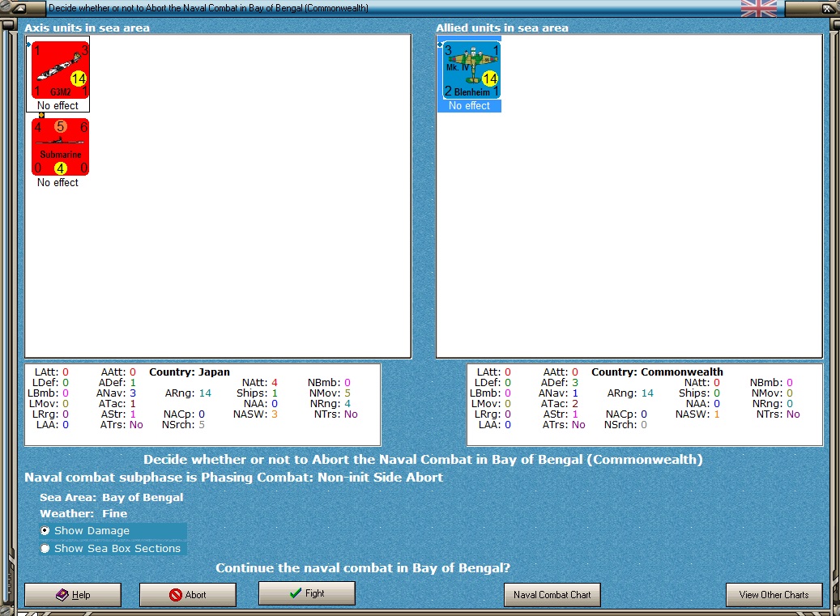840x616 pixels.
Task: Click Fight to continue the combat
Action: tap(306, 593)
